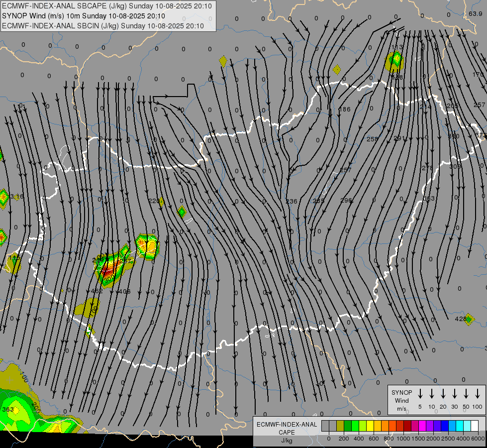Viewport: 487px width, 448px height.
Task: Click the SBCIN title line
Action: (x=103, y=26)
